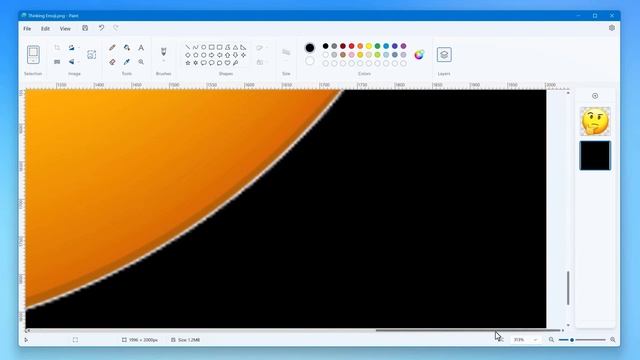This screenshot has width=640, height=360.
Task: Click the cursor position status icon
Action: [x=27, y=340]
